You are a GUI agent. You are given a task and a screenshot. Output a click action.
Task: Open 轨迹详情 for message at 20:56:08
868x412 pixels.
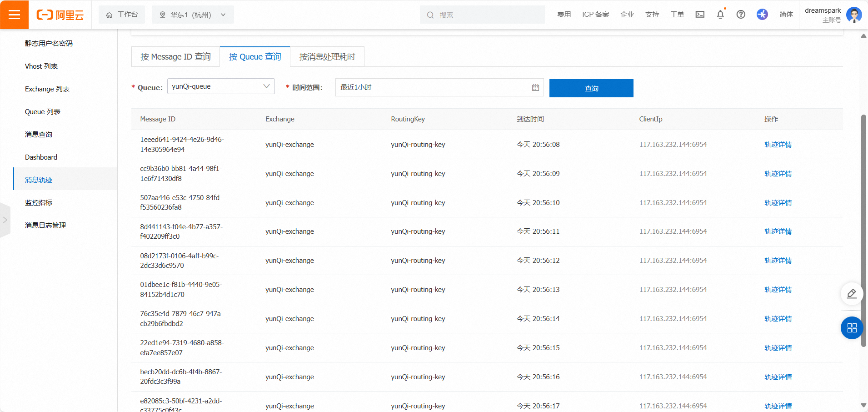click(778, 145)
